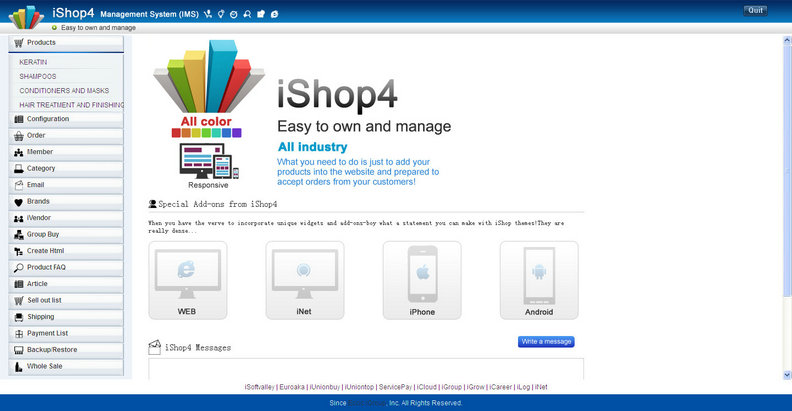Follow the iCloud footer link
The height and width of the screenshot is (411, 792).
tap(427, 387)
